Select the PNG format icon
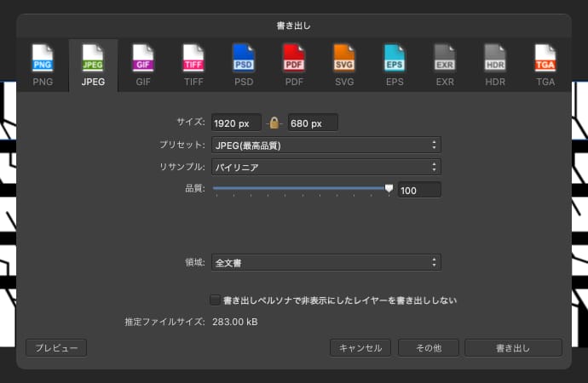 [43, 58]
